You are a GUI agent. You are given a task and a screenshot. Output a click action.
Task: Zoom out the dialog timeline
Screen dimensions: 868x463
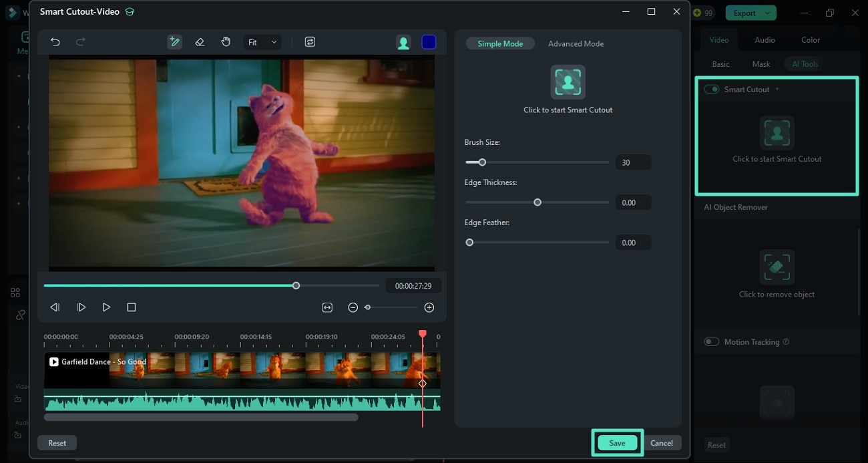(x=353, y=307)
